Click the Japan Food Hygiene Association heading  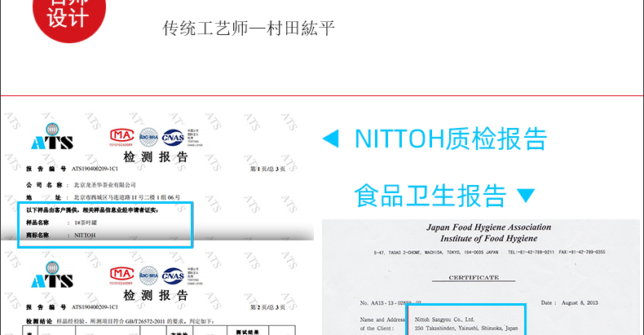489,227
